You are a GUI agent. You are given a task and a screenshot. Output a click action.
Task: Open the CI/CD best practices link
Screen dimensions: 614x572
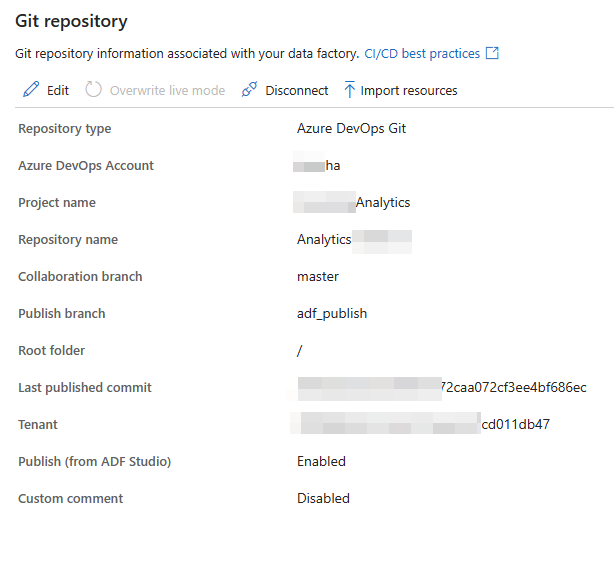coord(422,54)
